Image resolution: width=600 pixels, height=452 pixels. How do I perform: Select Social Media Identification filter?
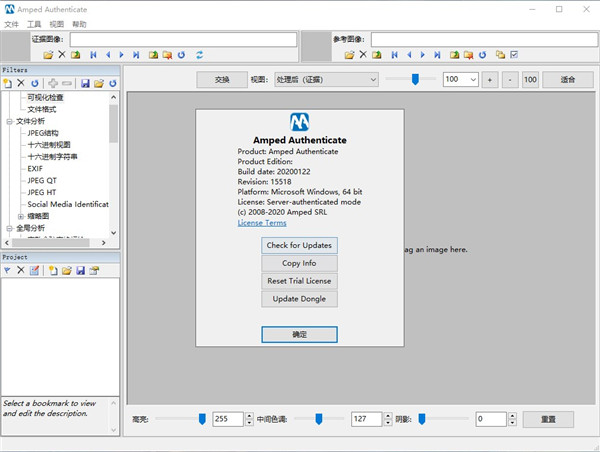click(x=68, y=204)
